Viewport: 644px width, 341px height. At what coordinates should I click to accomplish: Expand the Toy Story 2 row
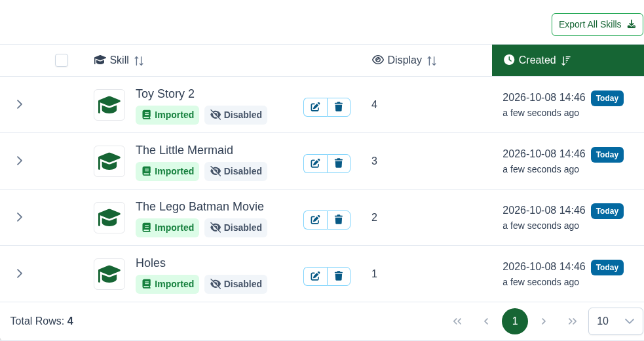pyautogui.click(x=19, y=104)
